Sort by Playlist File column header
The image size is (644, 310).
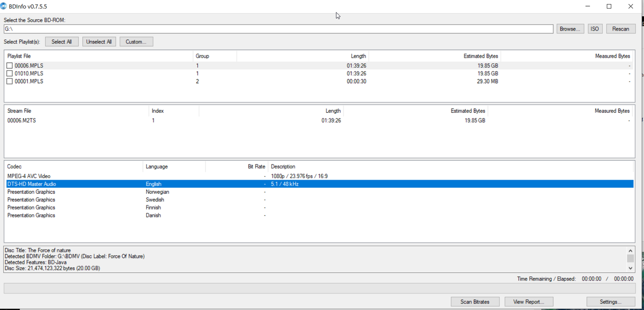tap(99, 56)
